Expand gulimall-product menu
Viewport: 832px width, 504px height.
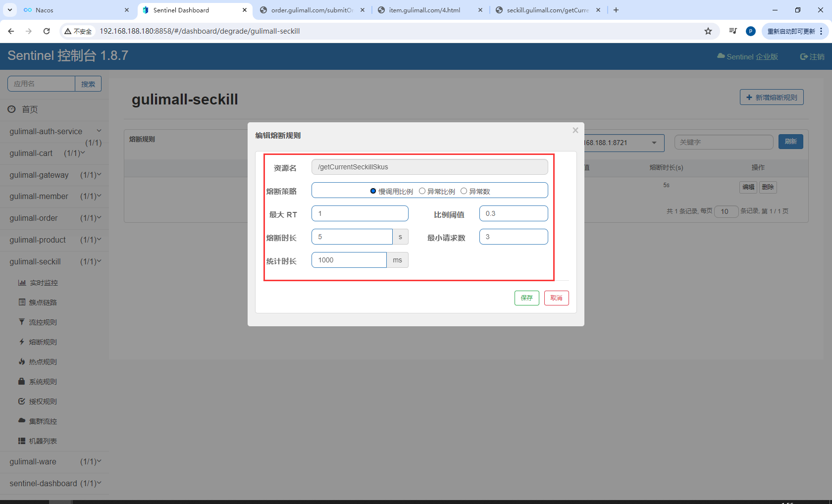click(x=99, y=239)
